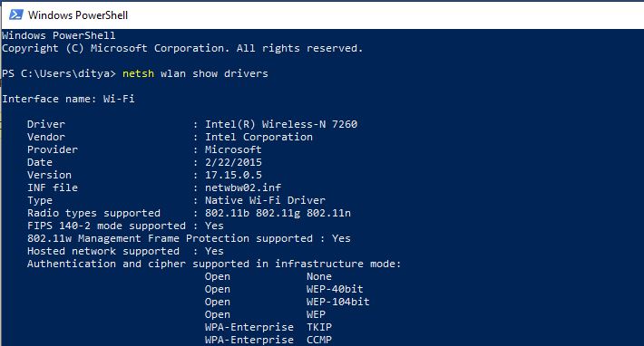The width and height of the screenshot is (644, 346).
Task: Click the Copyright Microsoft Corporation line
Action: click(182, 48)
